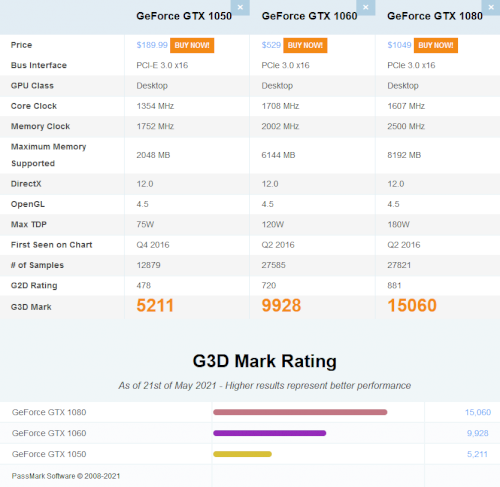Remove GeForce GTX 1060 column with X
Image resolution: width=500 pixels, height=487 pixels.
[x=366, y=7]
